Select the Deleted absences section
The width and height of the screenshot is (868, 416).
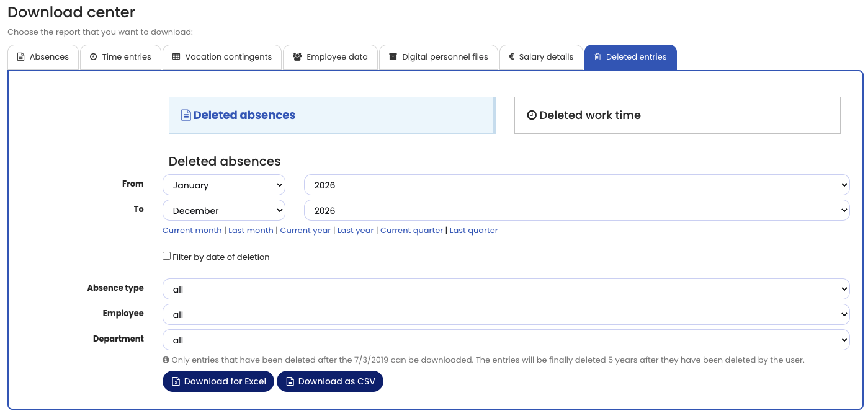coord(331,115)
